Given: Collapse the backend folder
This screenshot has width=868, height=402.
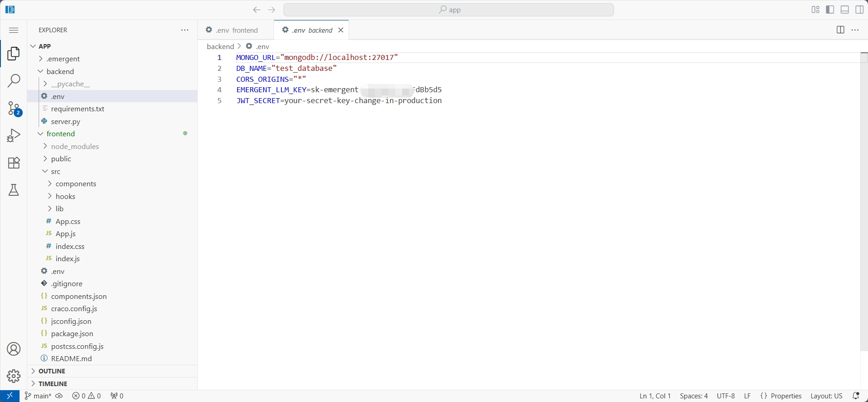Looking at the screenshot, I should pyautogui.click(x=112, y=71).
